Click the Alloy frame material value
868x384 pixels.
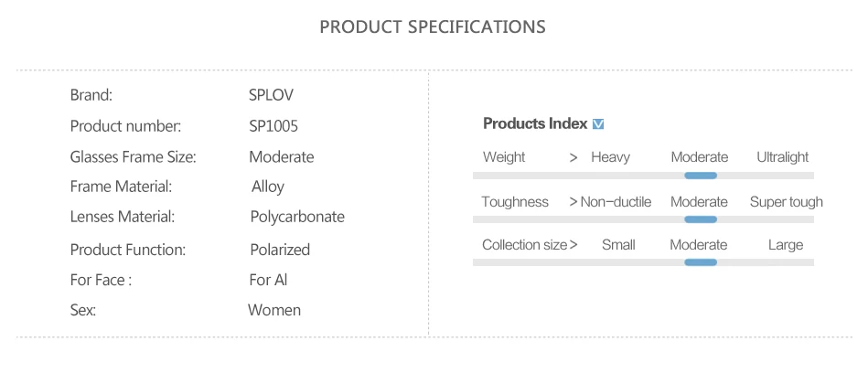(x=268, y=187)
